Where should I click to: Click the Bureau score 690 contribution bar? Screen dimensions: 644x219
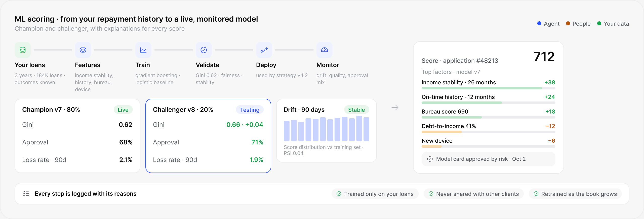(x=488, y=117)
